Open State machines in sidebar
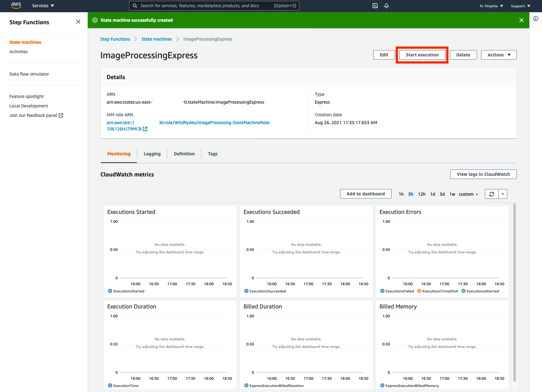The width and height of the screenshot is (542, 392). [x=25, y=42]
